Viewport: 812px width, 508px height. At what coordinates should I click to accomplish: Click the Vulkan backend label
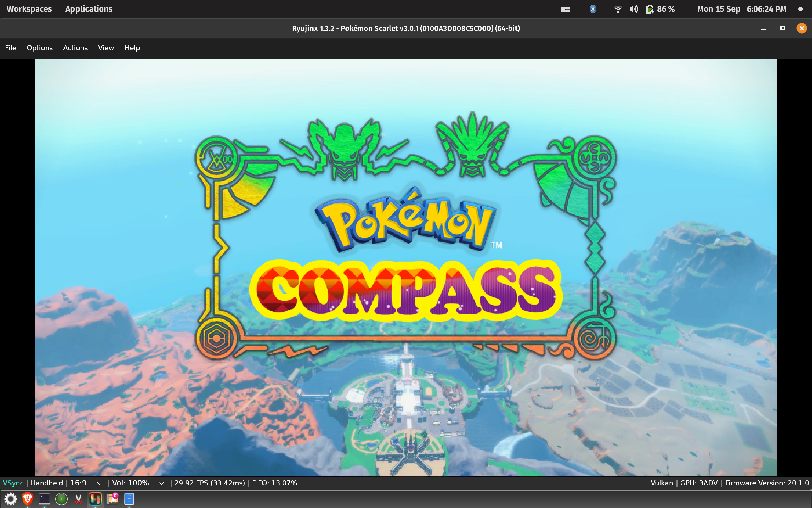pyautogui.click(x=662, y=483)
